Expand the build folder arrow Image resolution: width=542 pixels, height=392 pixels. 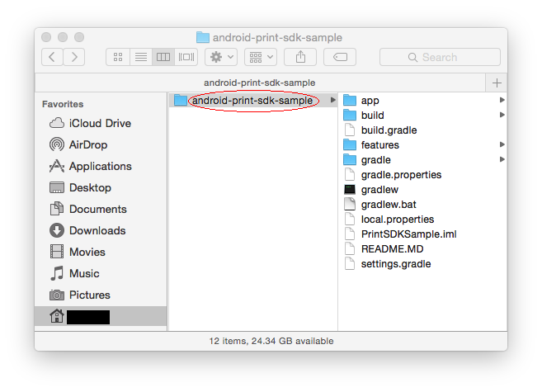coord(502,115)
